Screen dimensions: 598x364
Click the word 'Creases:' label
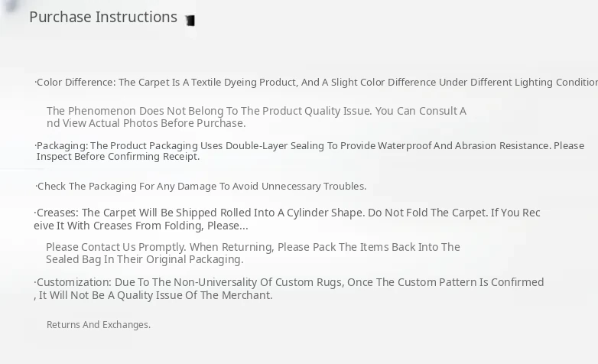57,213
